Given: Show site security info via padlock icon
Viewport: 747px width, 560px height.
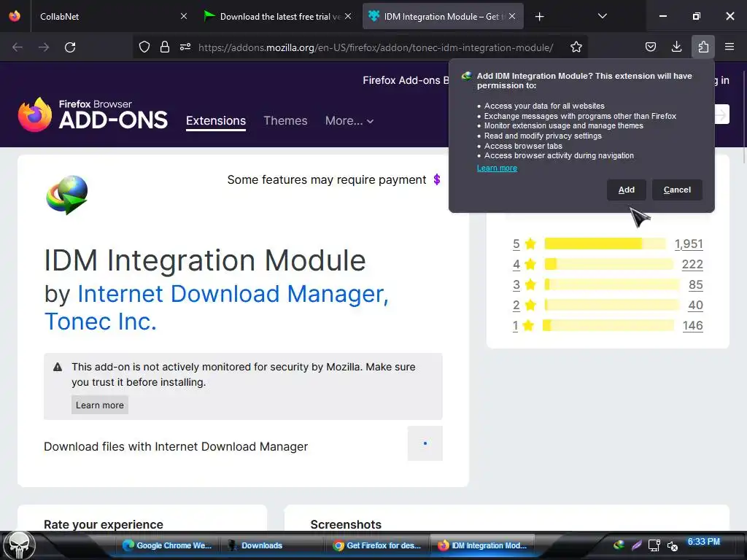Looking at the screenshot, I should pyautogui.click(x=165, y=47).
